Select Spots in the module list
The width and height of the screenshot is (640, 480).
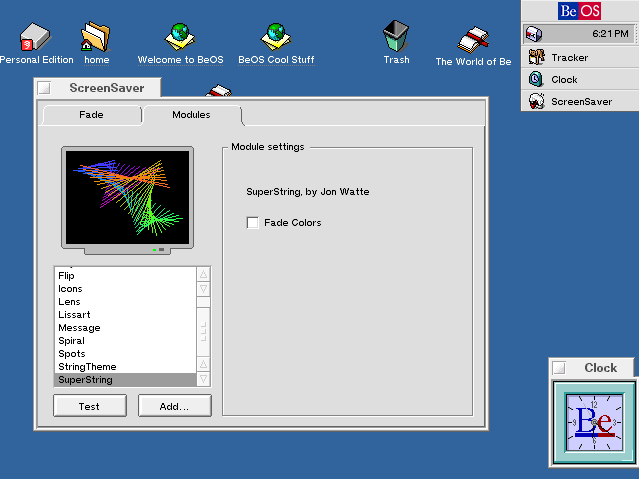[x=125, y=354]
